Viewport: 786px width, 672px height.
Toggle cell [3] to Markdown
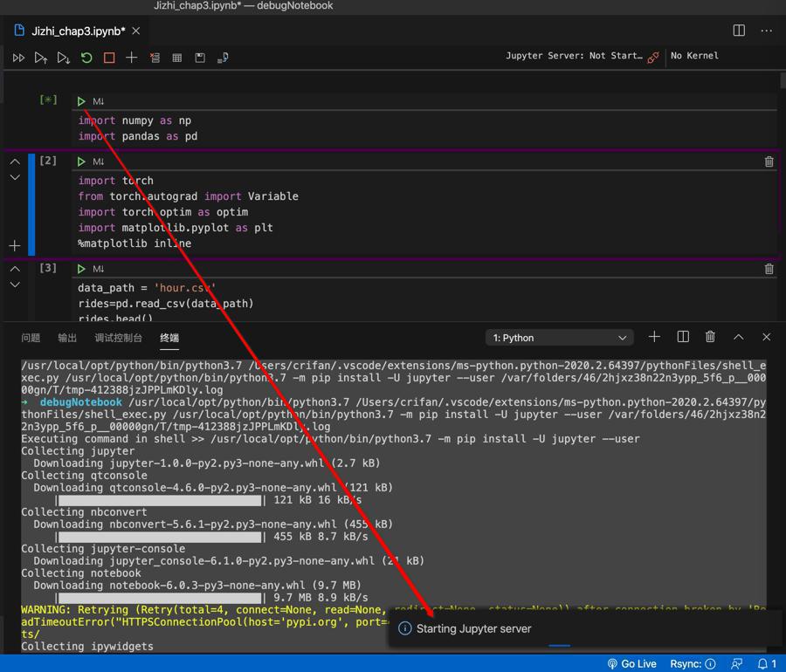pos(99,269)
